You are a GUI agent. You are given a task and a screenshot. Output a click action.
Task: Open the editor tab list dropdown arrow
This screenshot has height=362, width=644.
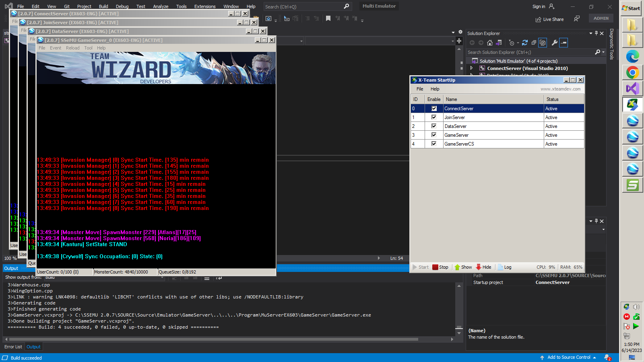pos(453,32)
